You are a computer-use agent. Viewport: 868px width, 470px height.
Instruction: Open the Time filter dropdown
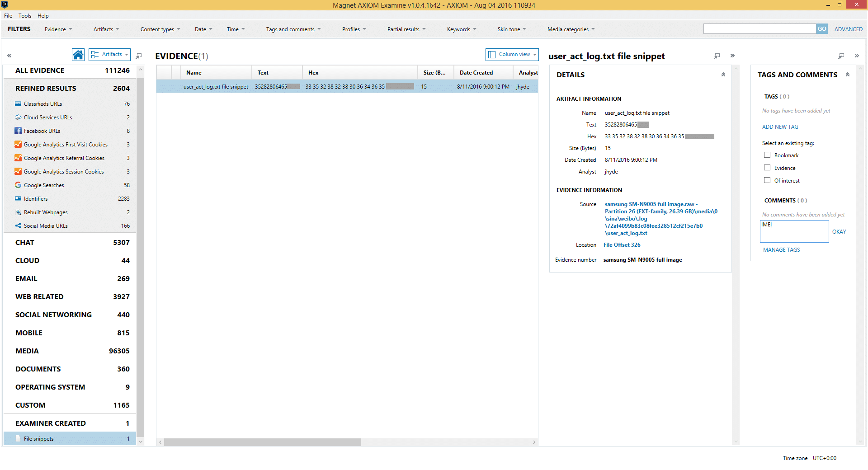point(236,29)
